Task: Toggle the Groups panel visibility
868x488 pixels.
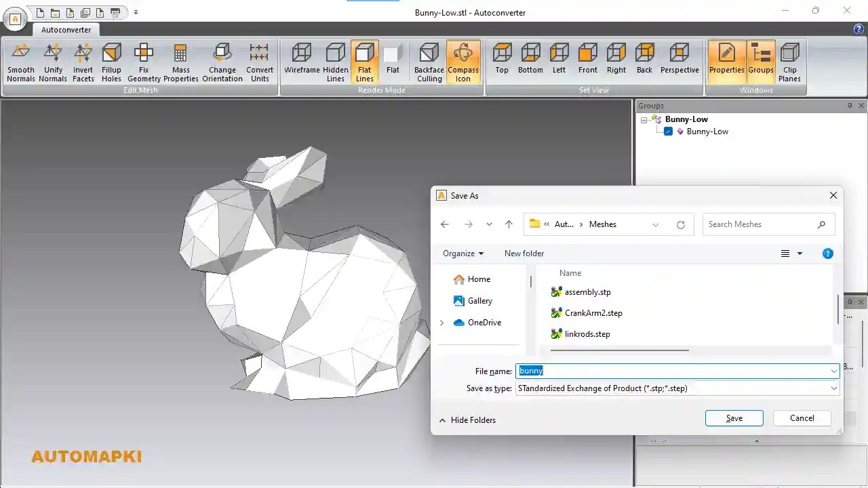Action: (760, 62)
